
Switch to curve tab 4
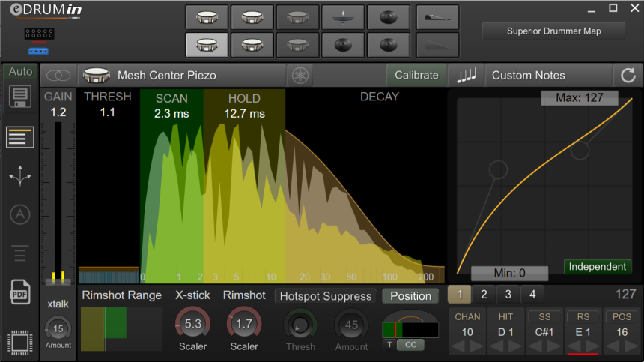[532, 295]
